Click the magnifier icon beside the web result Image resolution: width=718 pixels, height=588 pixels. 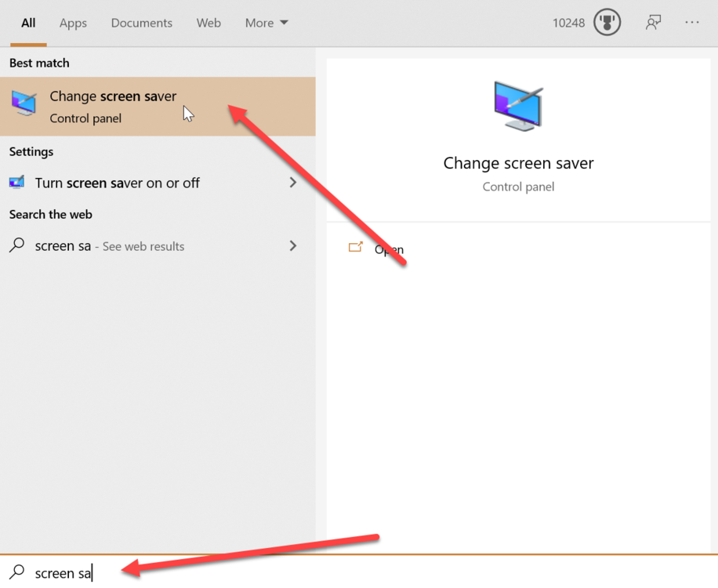pos(17,245)
